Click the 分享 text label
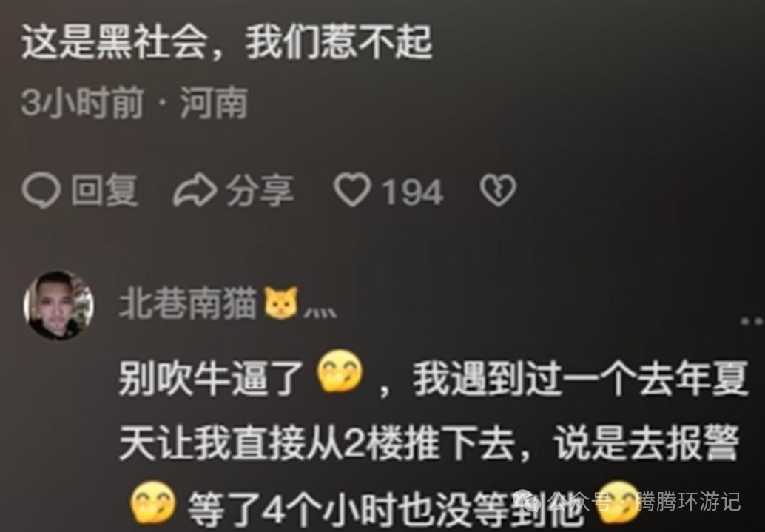The width and height of the screenshot is (765, 532). click(x=260, y=191)
